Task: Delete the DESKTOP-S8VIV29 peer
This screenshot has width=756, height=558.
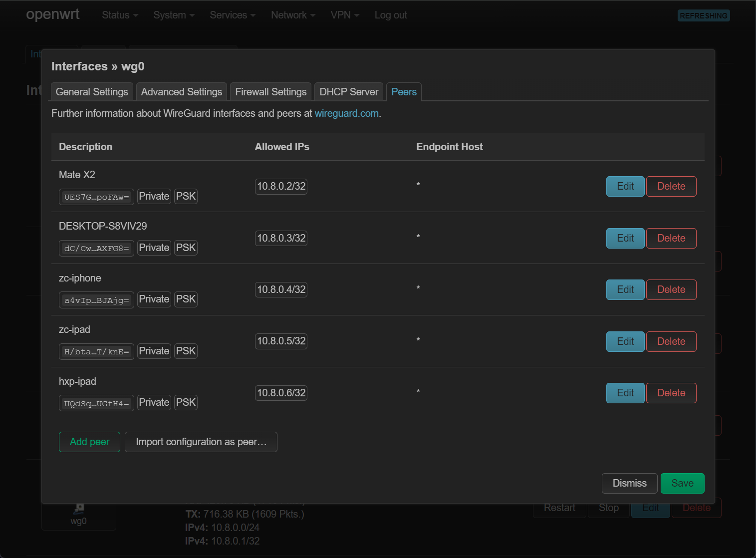Action: click(671, 238)
